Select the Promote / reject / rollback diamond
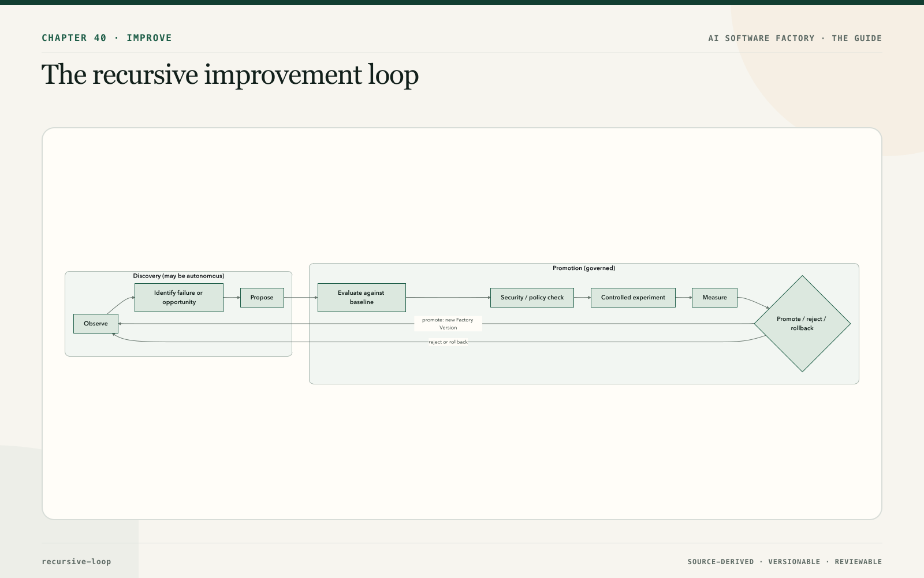Image resolution: width=924 pixels, height=578 pixels. [802, 324]
